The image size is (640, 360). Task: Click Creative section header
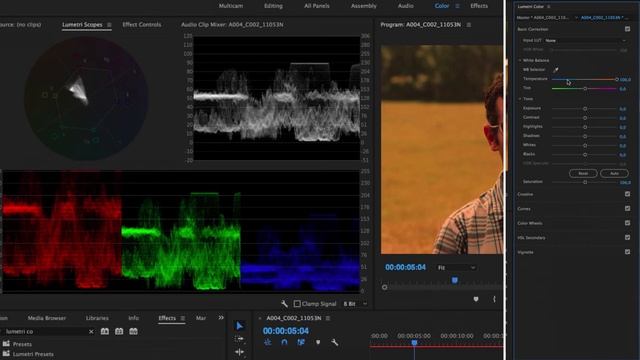525,194
